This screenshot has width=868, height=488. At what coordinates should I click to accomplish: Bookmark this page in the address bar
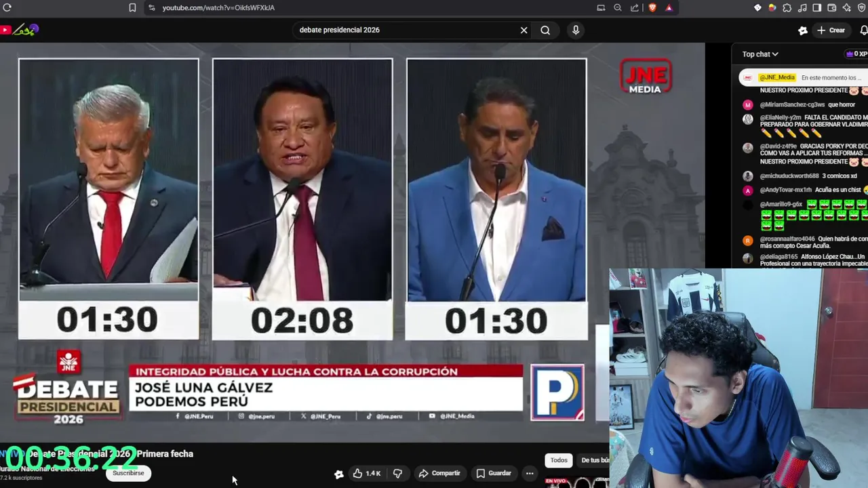pos(132,7)
